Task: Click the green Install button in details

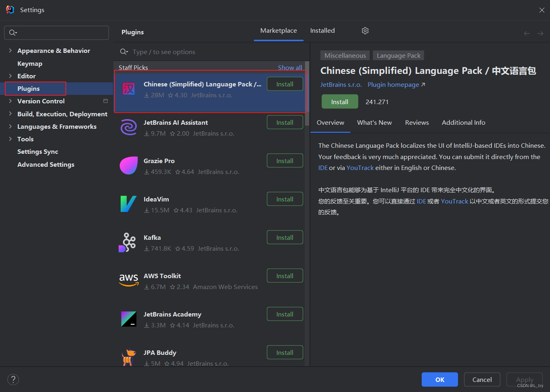Action: click(x=340, y=102)
